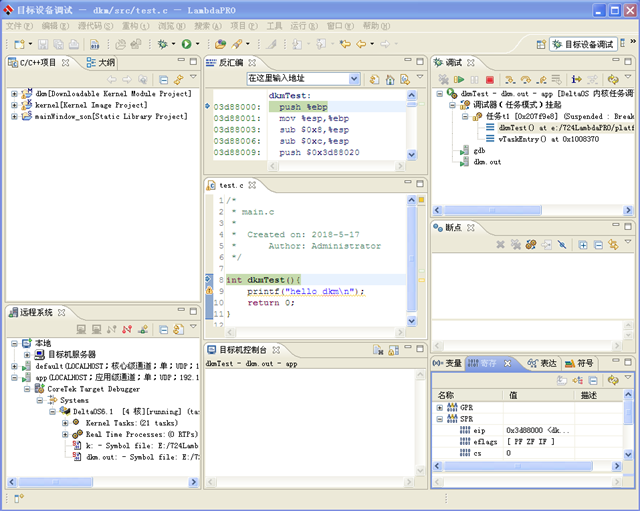Click Remove All Breakpoints icon in breakpoints view
This screenshot has width=640, height=511.
(516, 244)
